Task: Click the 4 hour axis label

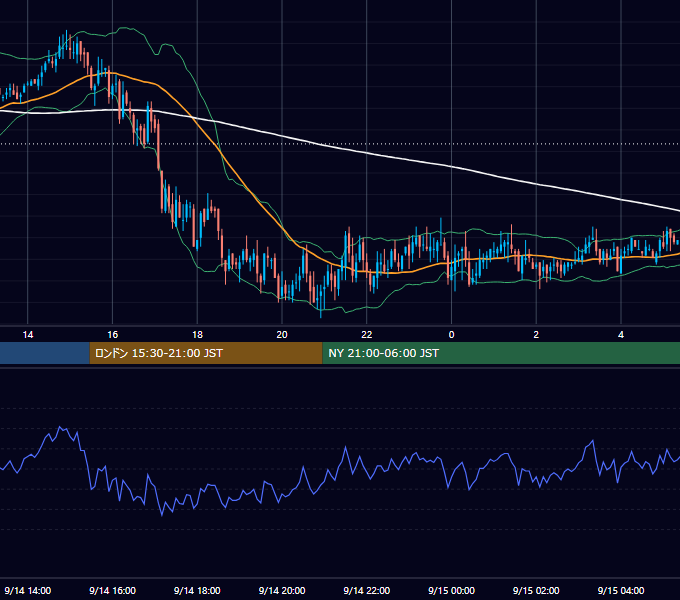Action: point(621,335)
